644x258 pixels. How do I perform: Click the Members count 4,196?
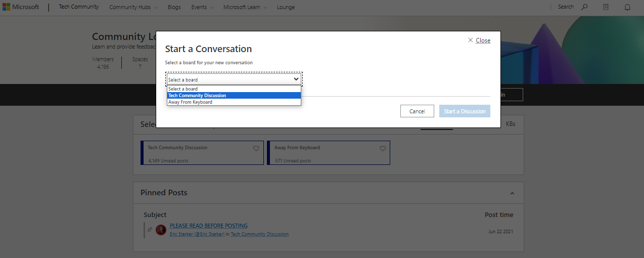point(103,67)
